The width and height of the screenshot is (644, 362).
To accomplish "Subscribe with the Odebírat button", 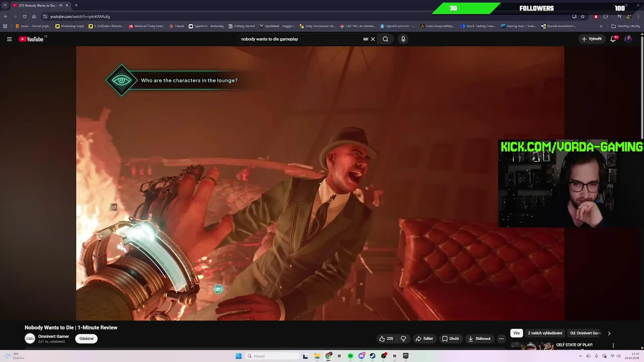I will (x=87, y=338).
